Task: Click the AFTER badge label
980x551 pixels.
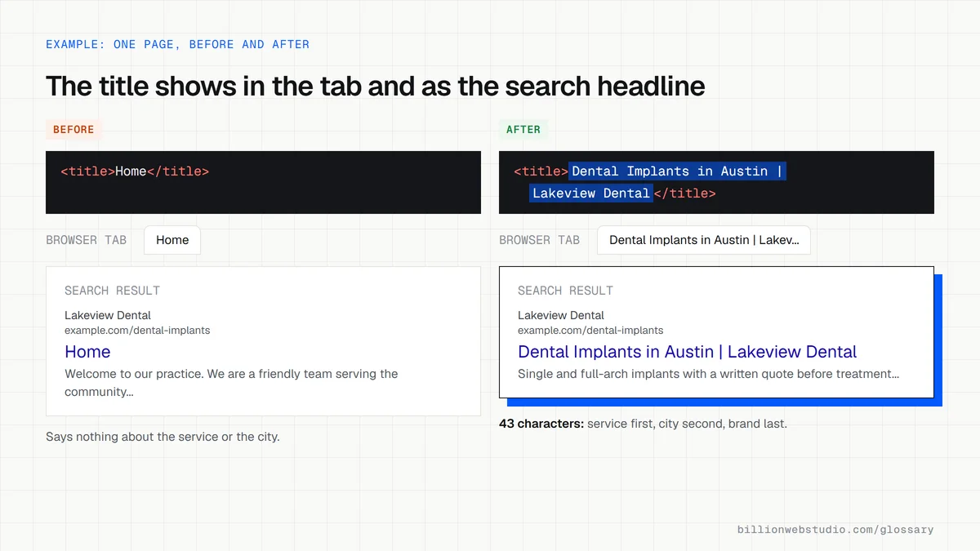Action: (523, 130)
